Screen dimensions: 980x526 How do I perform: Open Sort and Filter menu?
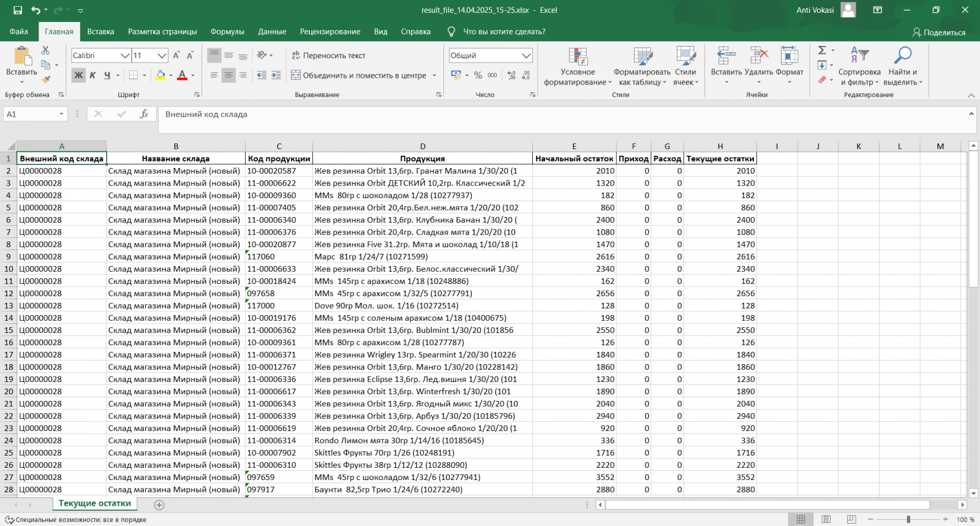click(x=859, y=66)
